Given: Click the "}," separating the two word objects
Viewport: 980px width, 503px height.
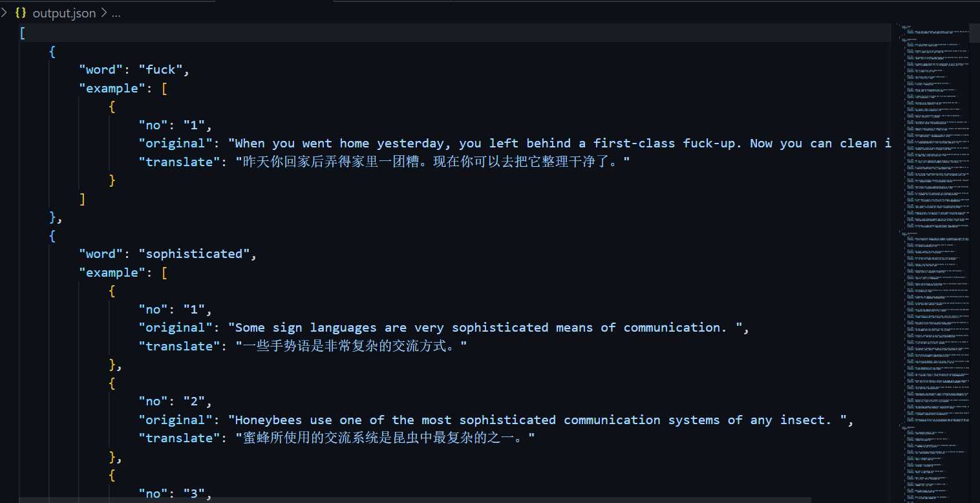Looking at the screenshot, I should tap(54, 217).
